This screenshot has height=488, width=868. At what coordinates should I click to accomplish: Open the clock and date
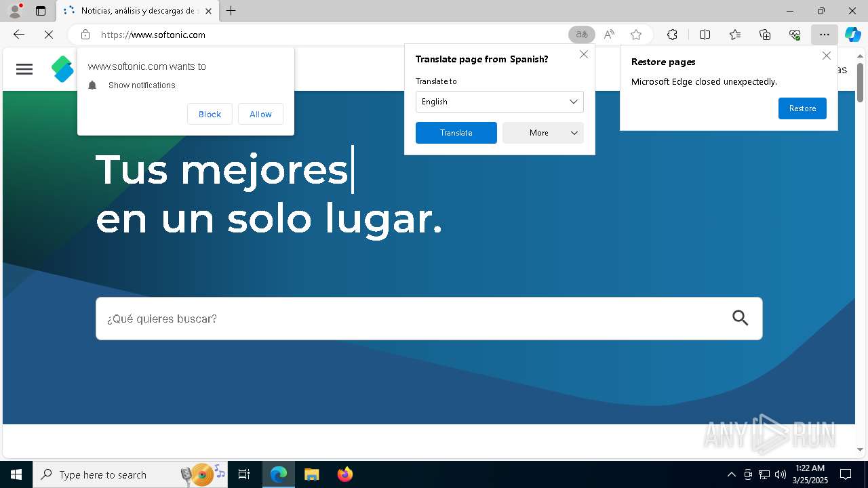pos(810,474)
